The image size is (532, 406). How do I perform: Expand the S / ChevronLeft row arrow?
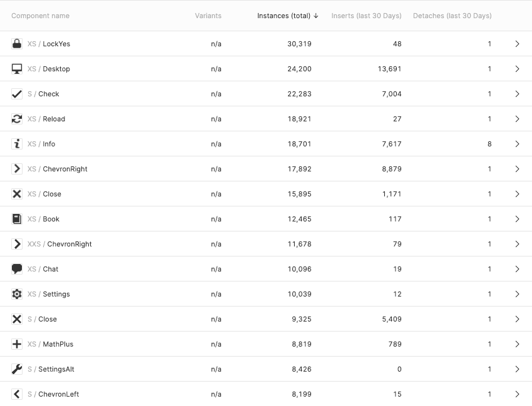click(x=517, y=394)
